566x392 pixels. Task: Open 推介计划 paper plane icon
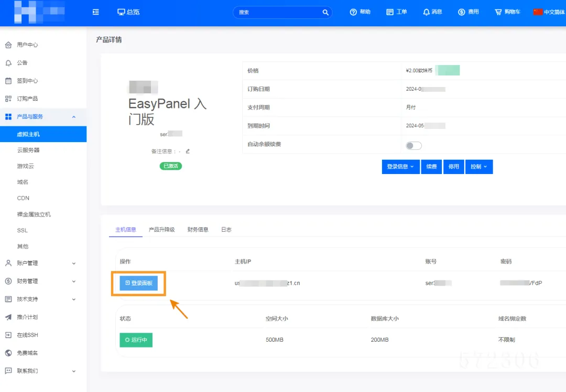tap(8, 317)
